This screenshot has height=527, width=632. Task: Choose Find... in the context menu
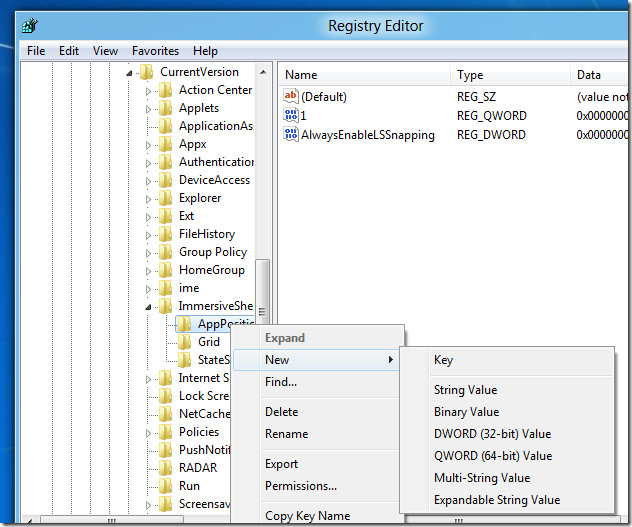coord(316,382)
